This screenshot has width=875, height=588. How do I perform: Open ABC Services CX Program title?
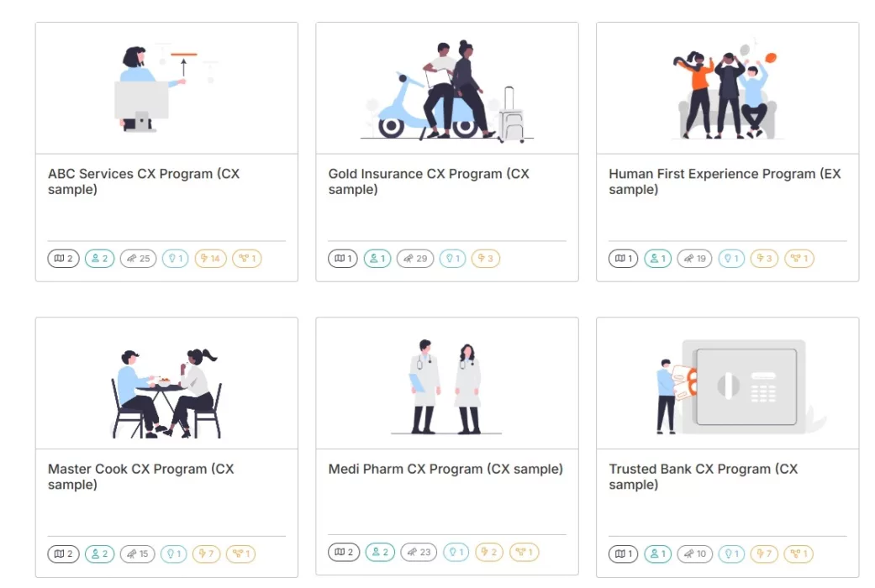[x=144, y=181]
